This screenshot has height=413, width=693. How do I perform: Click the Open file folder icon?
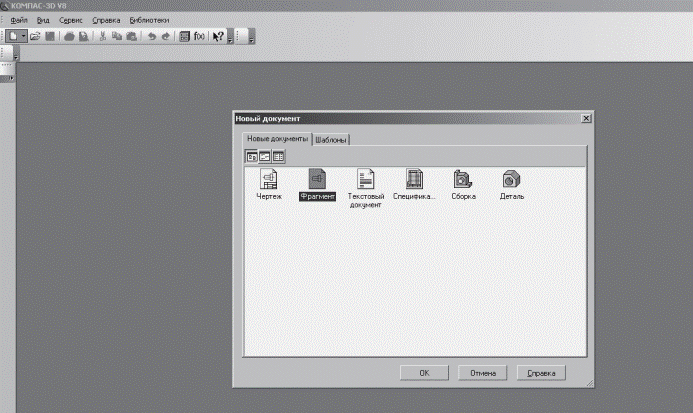pyautogui.click(x=35, y=36)
